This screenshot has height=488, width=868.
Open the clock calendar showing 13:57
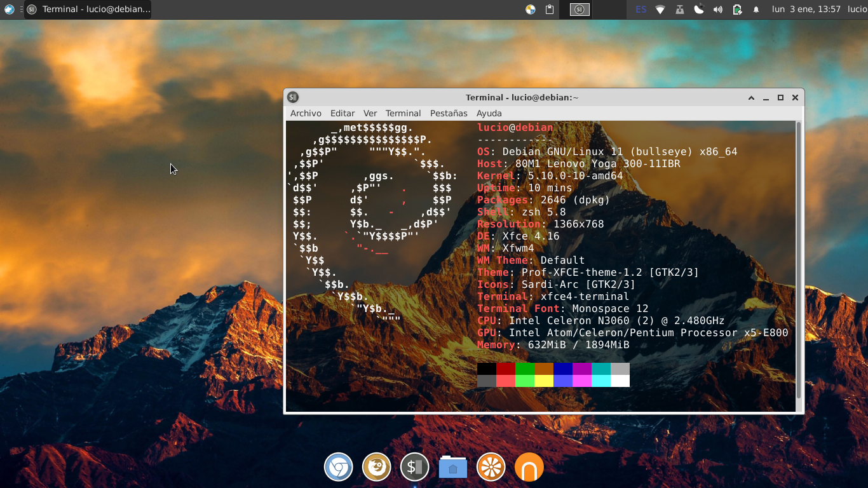point(806,10)
